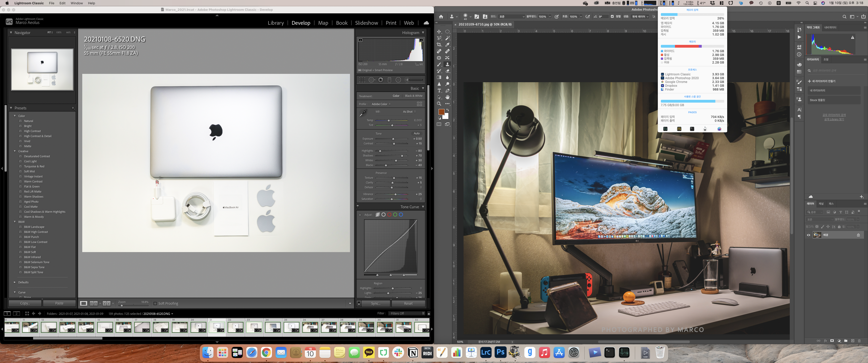Viewport: 868px width, 363px height.
Task: Collapse the Tone Curve panel
Action: pyautogui.click(x=423, y=207)
